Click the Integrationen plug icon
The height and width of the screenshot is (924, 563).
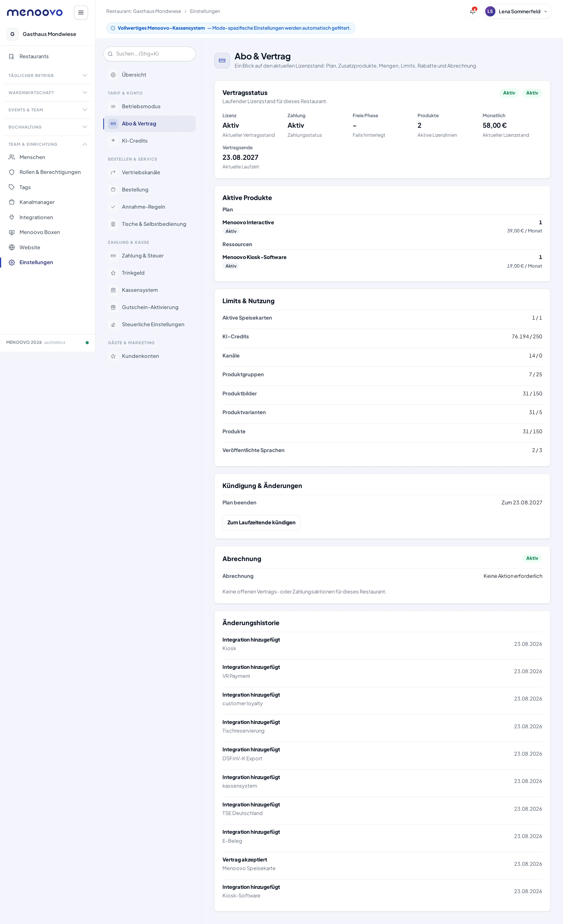(x=12, y=217)
